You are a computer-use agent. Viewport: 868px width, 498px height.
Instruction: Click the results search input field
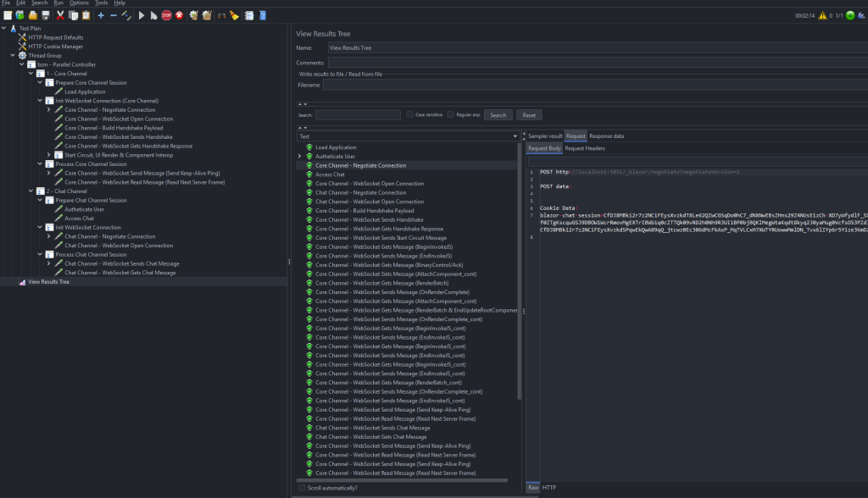358,115
